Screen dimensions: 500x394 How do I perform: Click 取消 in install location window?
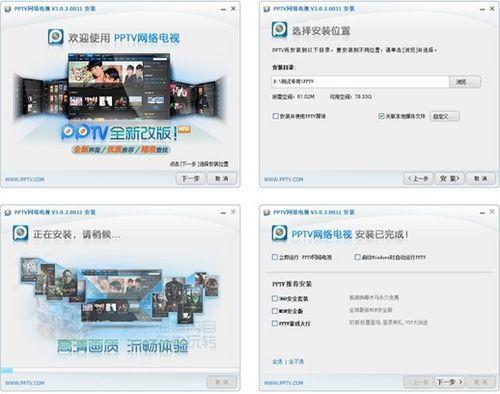(x=480, y=179)
